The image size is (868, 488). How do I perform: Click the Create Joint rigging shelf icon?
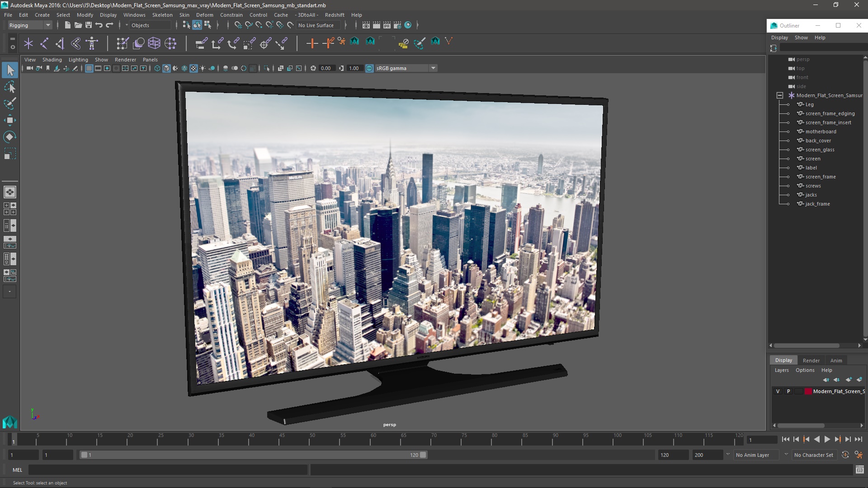[x=44, y=43]
